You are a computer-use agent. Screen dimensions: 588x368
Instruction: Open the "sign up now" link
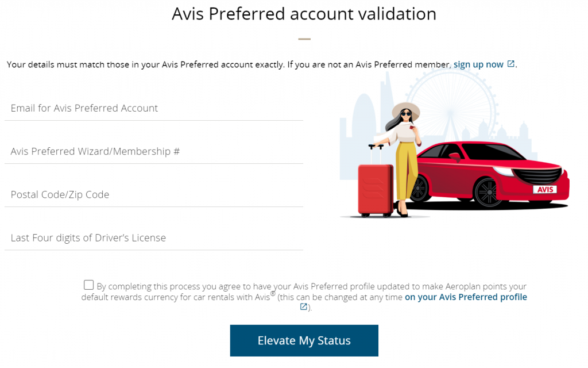coord(479,64)
